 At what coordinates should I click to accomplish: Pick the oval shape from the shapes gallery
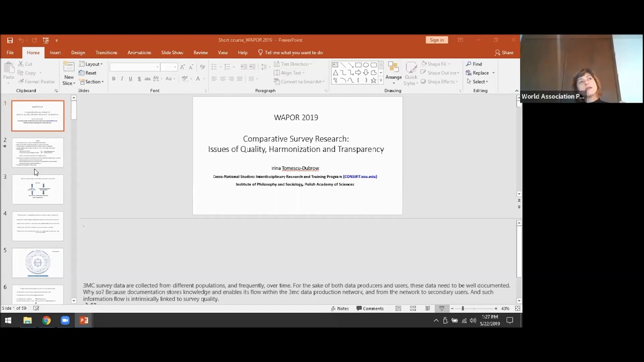366,65
